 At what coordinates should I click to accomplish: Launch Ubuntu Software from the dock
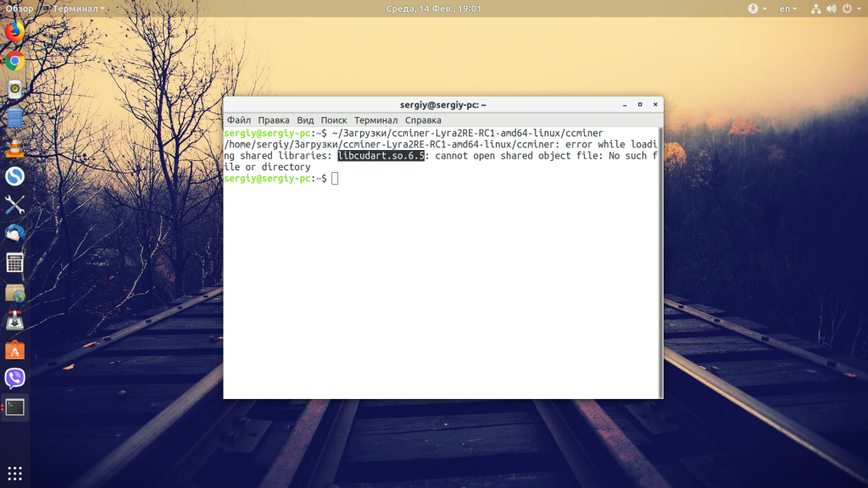[13, 350]
